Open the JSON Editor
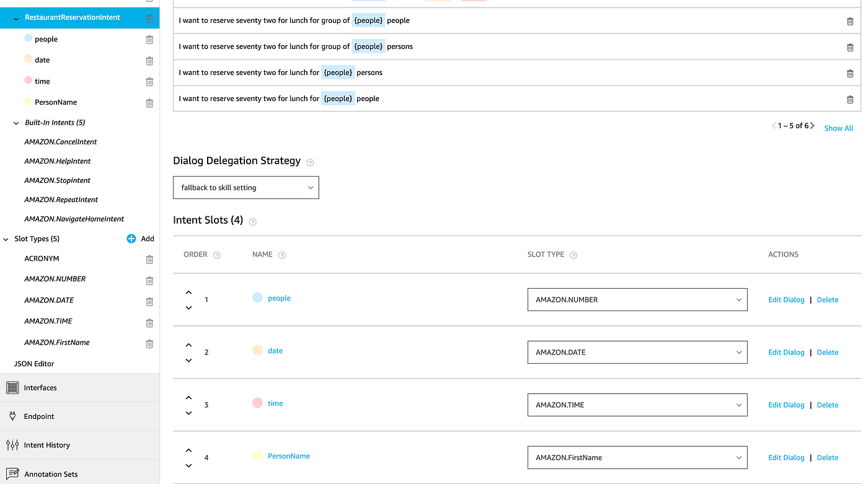Viewport: 868px width, 484px height. pos(33,363)
